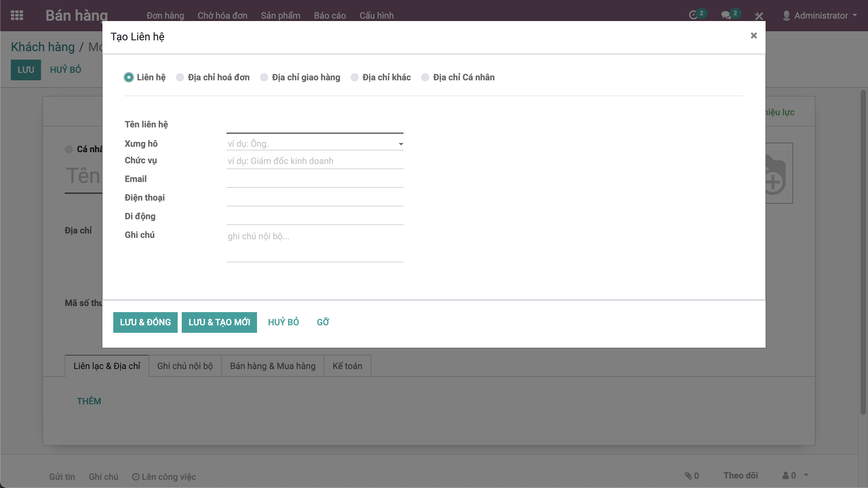This screenshot has width=868, height=488.
Task: Close the Tạo Liên hệ dialog
Action: pos(753,36)
